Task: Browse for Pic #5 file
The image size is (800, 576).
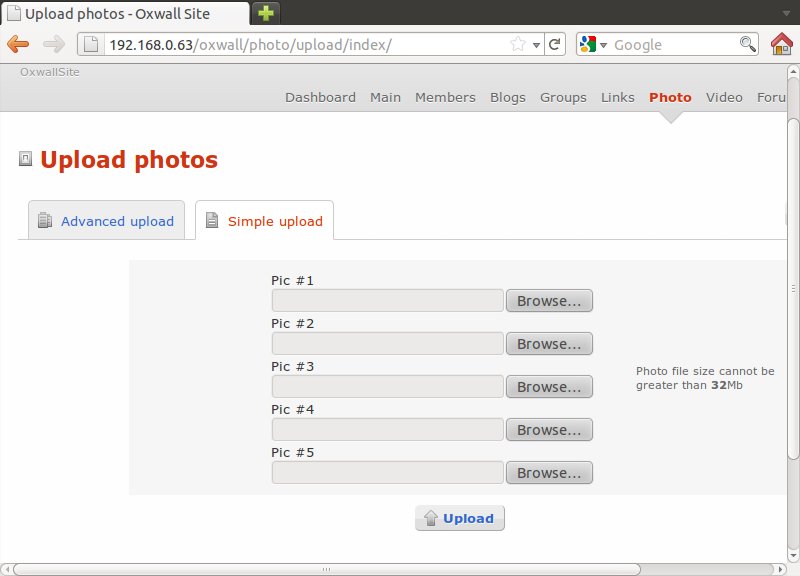Action: pyautogui.click(x=549, y=472)
